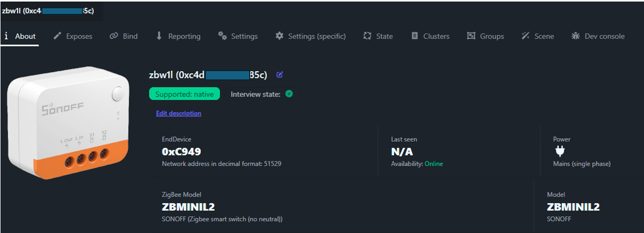The width and height of the screenshot is (644, 233).
Task: Click the SONOFF device product image
Action: 69,122
